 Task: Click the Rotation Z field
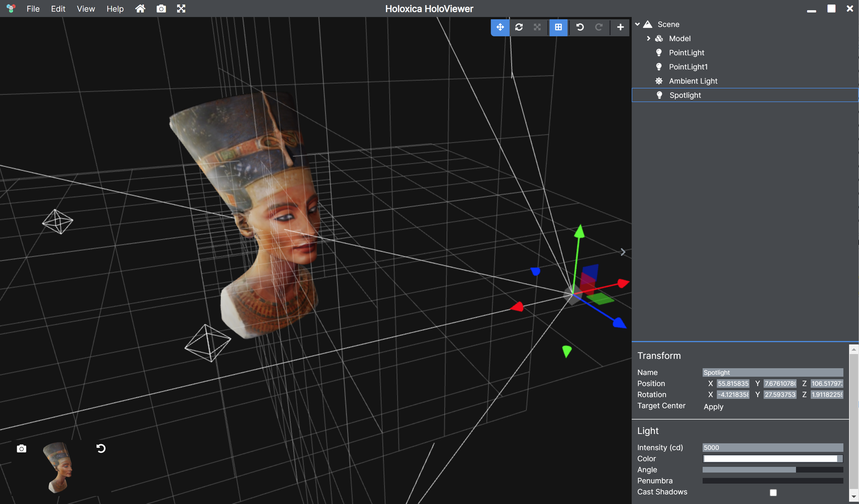(x=827, y=394)
